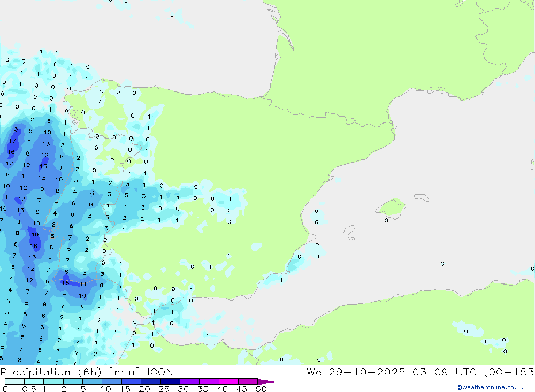Choose the 2–5 mm legend color segment
This screenshot has width=535, height=392.
pos(73,381)
